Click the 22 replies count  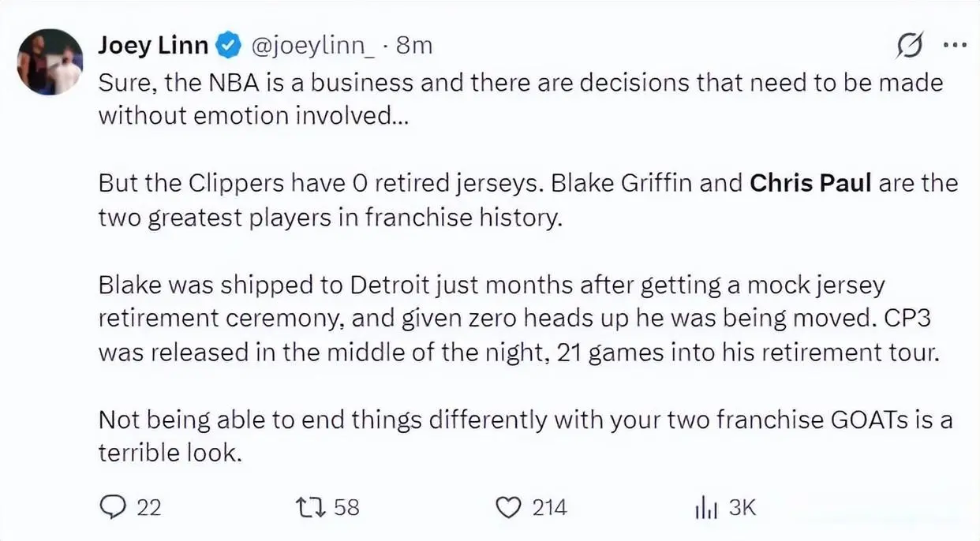[x=148, y=507]
